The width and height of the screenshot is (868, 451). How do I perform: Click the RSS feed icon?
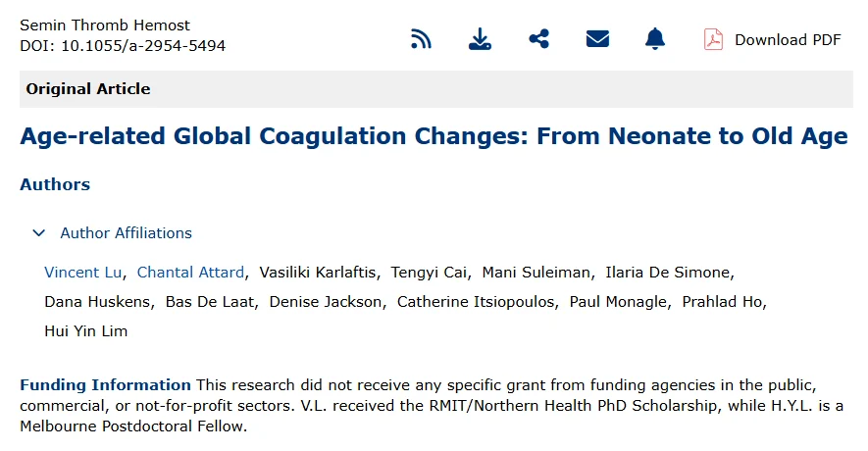pyautogui.click(x=421, y=39)
